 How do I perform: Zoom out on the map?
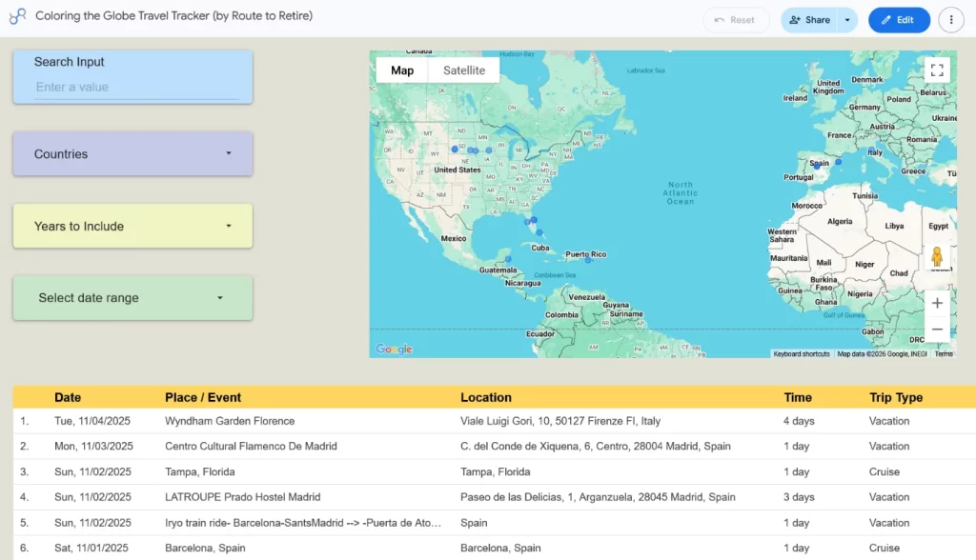click(x=937, y=330)
